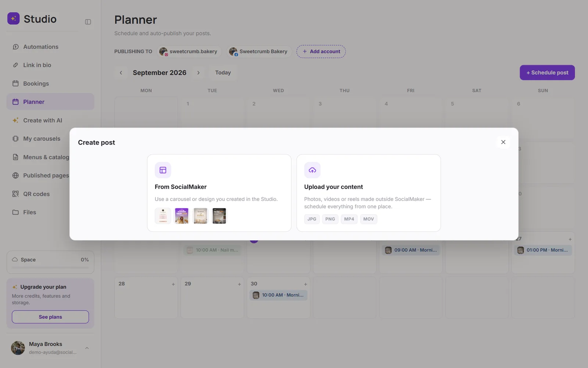This screenshot has width=588, height=368.
Task: Click the Automations sidebar icon
Action: click(x=15, y=47)
